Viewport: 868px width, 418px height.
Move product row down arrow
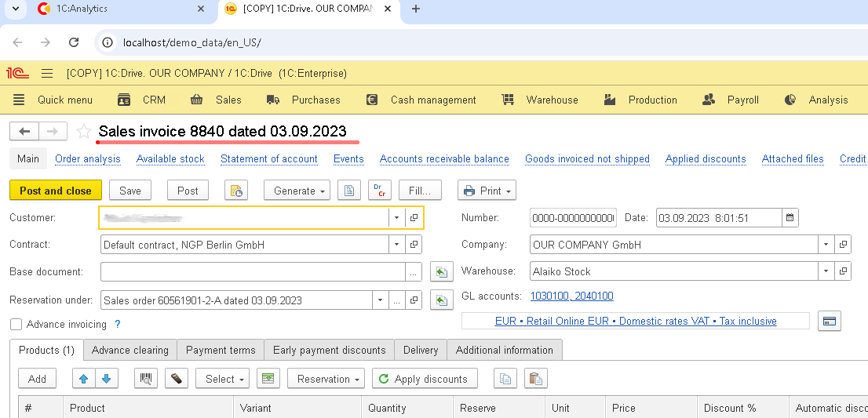tap(105, 379)
